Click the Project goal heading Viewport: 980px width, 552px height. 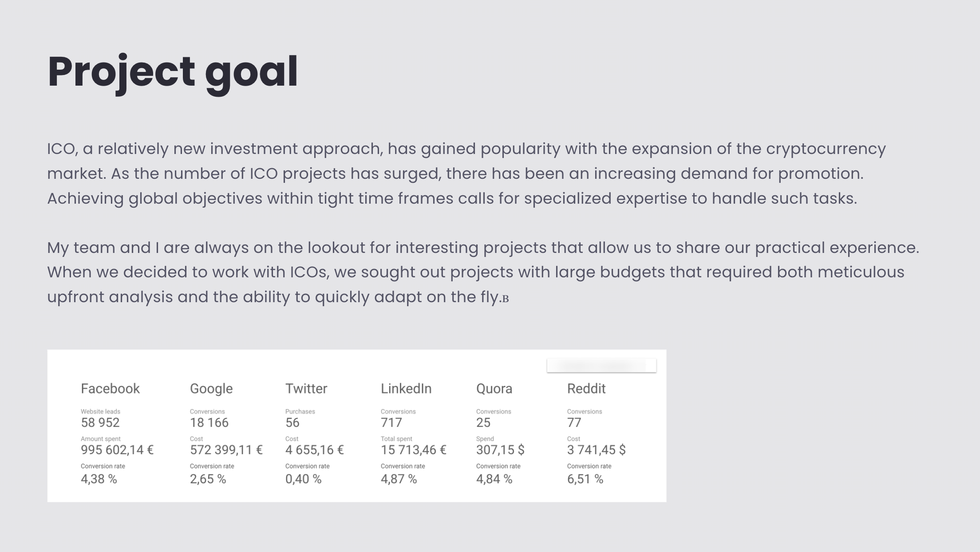tap(173, 72)
